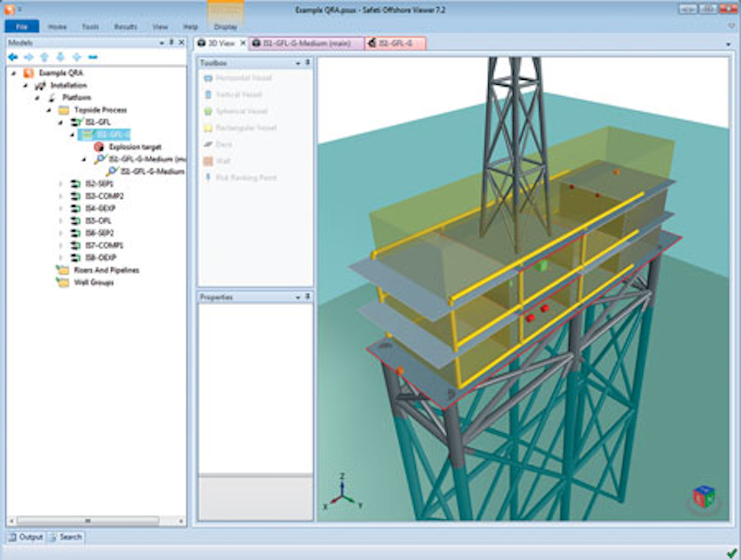Click the Safeti application icon in title bar

click(x=10, y=9)
